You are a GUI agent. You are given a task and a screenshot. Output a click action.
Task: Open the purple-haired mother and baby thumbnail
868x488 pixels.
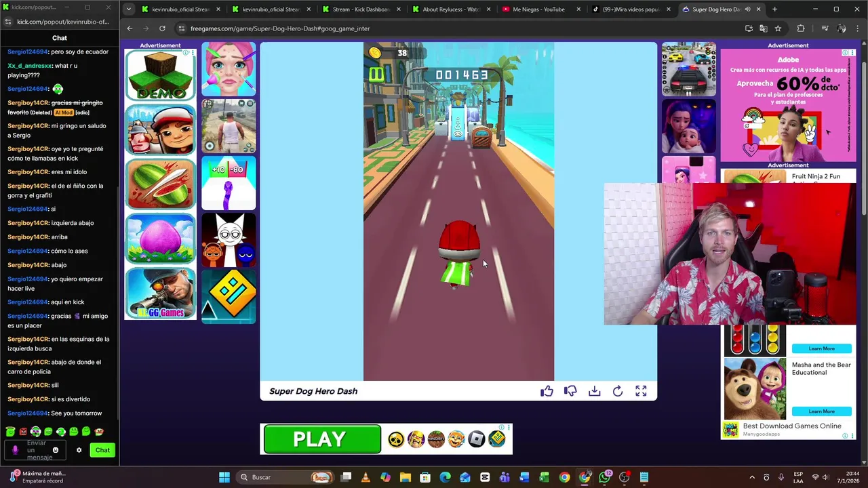pyautogui.click(x=689, y=126)
